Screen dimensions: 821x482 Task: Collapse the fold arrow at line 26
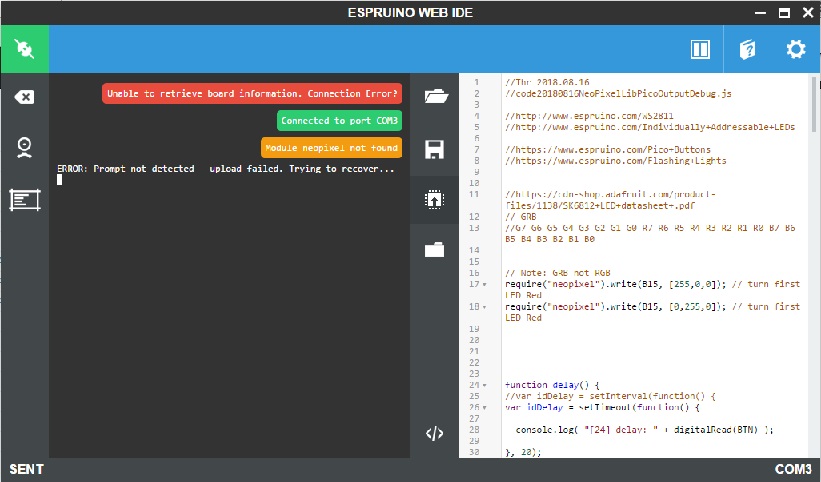484,408
